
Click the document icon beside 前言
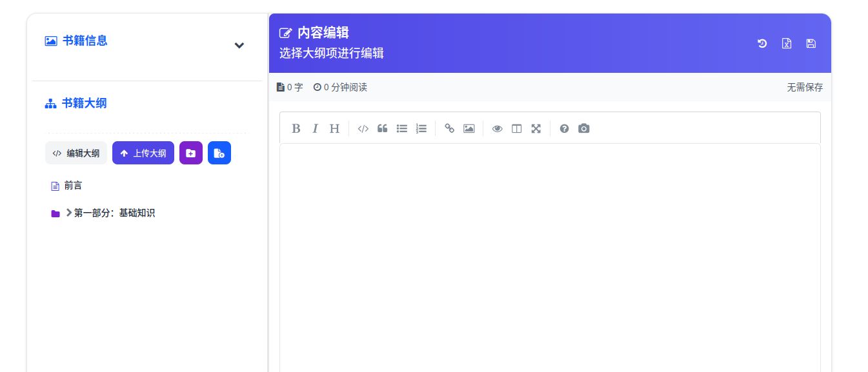click(55, 186)
